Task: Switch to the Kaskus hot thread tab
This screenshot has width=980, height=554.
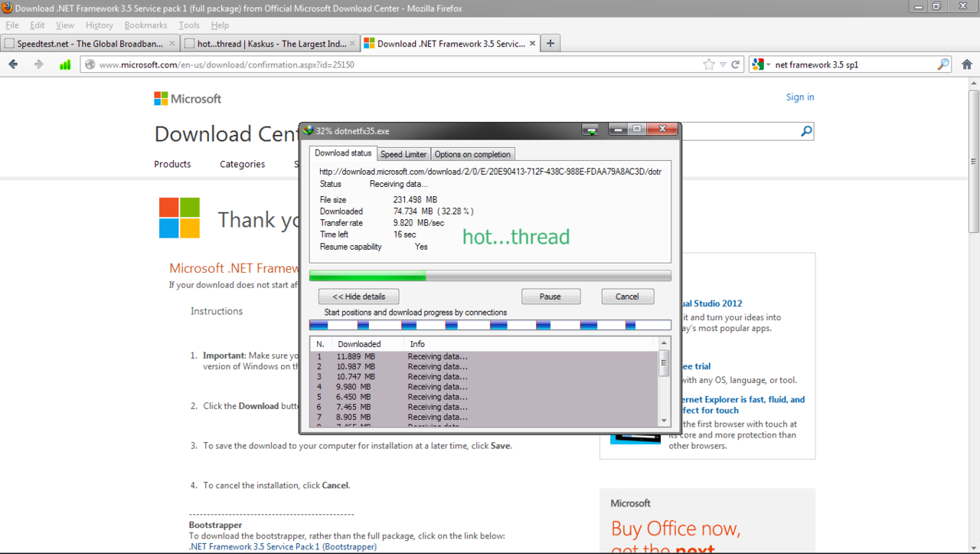Action: 270,44
